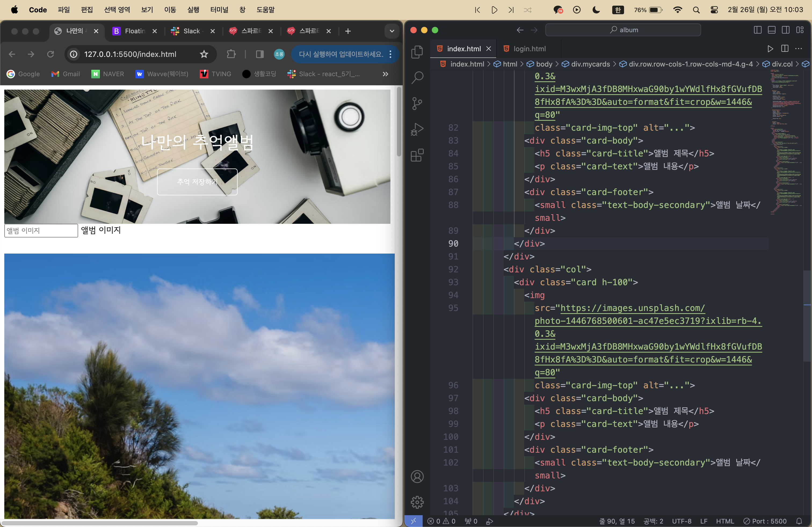Reload the Chrome page
This screenshot has height=527, width=812.
tap(50, 54)
